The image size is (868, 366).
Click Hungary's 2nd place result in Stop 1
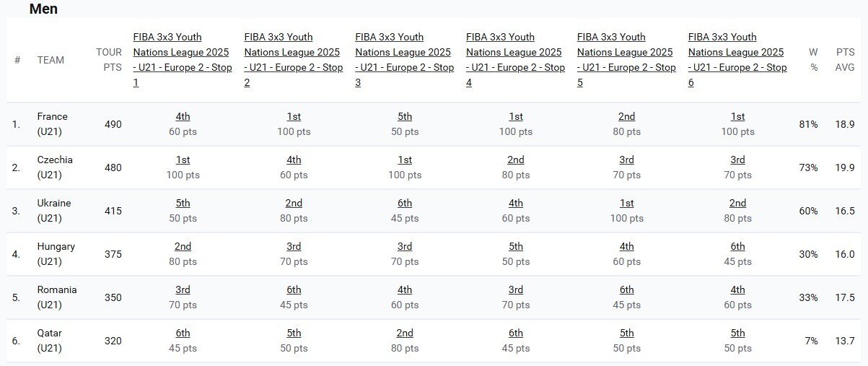coord(183,246)
